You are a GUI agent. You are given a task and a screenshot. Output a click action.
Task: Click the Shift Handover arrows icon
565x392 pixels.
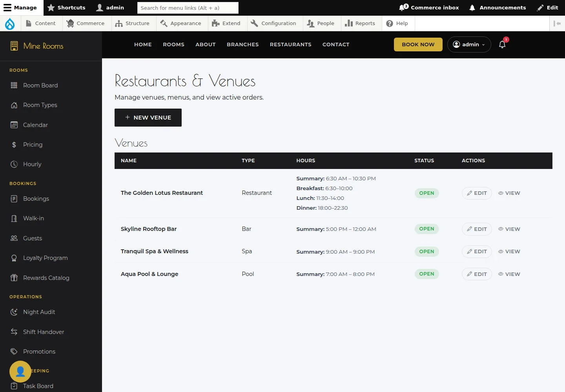[14, 332]
